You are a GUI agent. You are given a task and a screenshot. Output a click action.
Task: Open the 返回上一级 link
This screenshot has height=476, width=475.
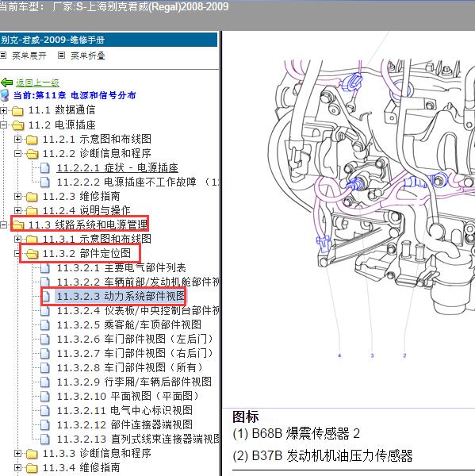(x=37, y=83)
